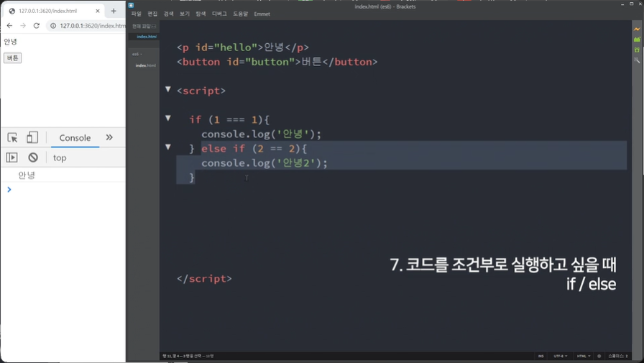Open the Extension Manager brick icon
The image size is (644, 363).
point(637,40)
